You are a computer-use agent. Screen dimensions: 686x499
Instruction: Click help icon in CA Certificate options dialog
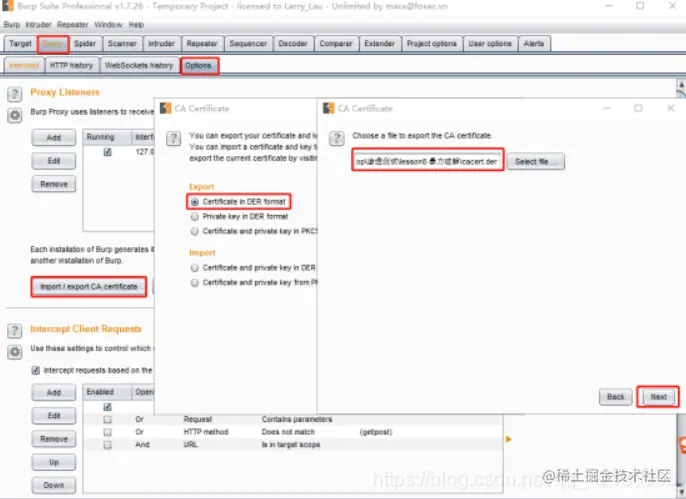point(173,139)
